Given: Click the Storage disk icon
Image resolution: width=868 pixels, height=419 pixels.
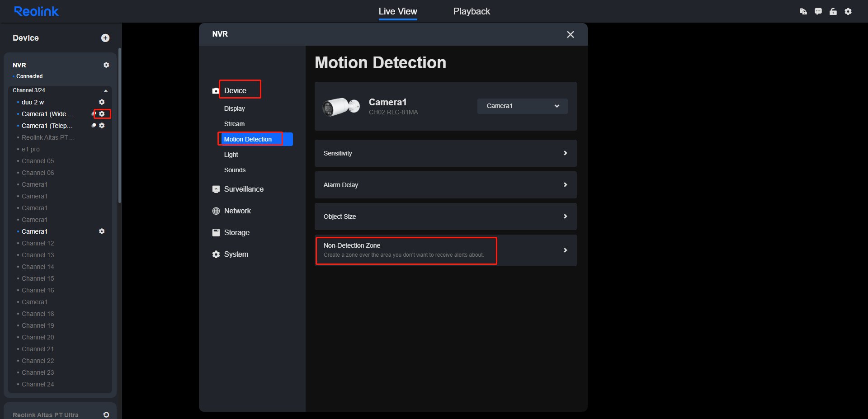Looking at the screenshot, I should [x=216, y=233].
